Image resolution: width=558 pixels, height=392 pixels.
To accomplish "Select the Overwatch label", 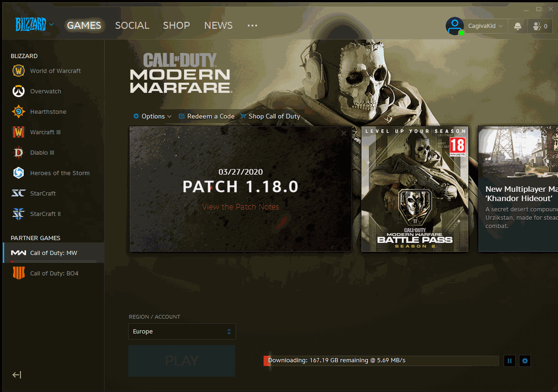I will (46, 91).
